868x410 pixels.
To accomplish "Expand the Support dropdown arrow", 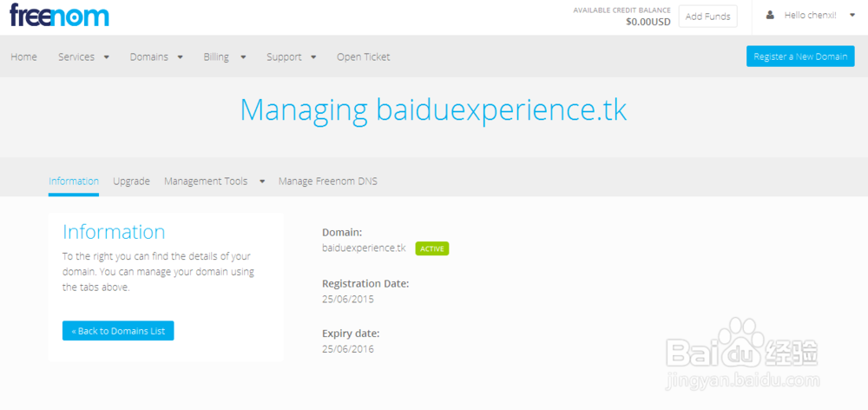I will coord(313,57).
